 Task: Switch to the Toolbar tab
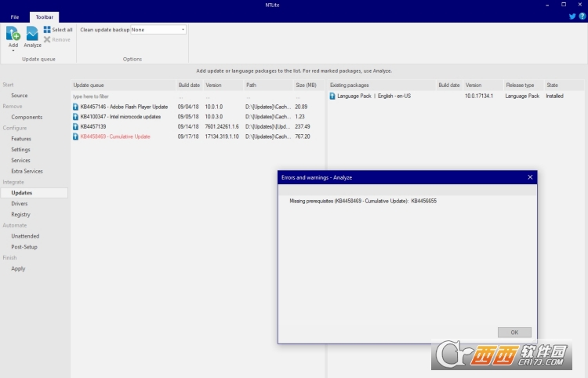pyautogui.click(x=44, y=17)
